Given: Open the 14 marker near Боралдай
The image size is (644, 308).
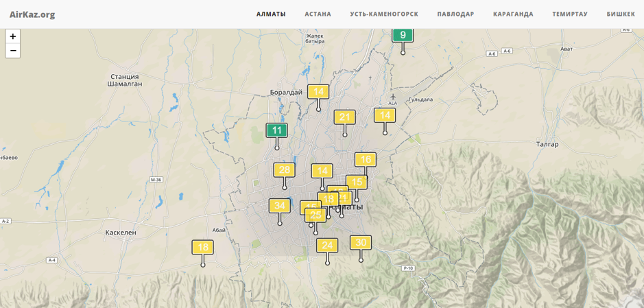Looking at the screenshot, I should 318,91.
